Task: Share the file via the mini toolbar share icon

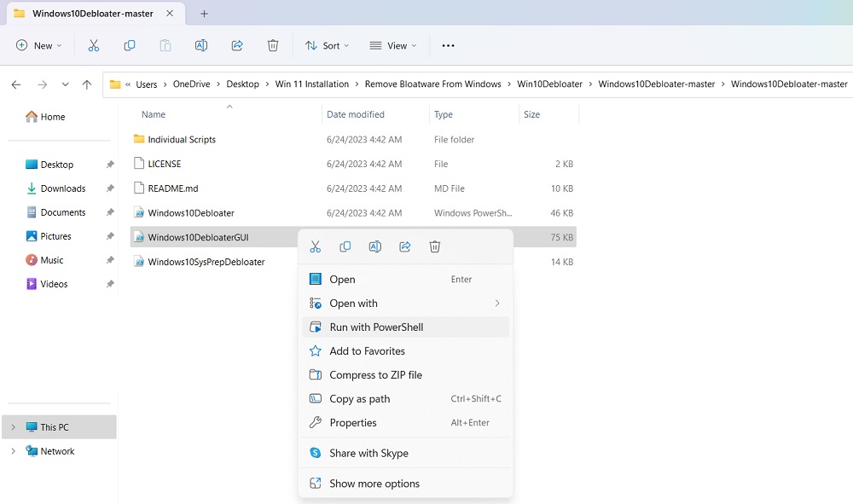Action: point(404,246)
